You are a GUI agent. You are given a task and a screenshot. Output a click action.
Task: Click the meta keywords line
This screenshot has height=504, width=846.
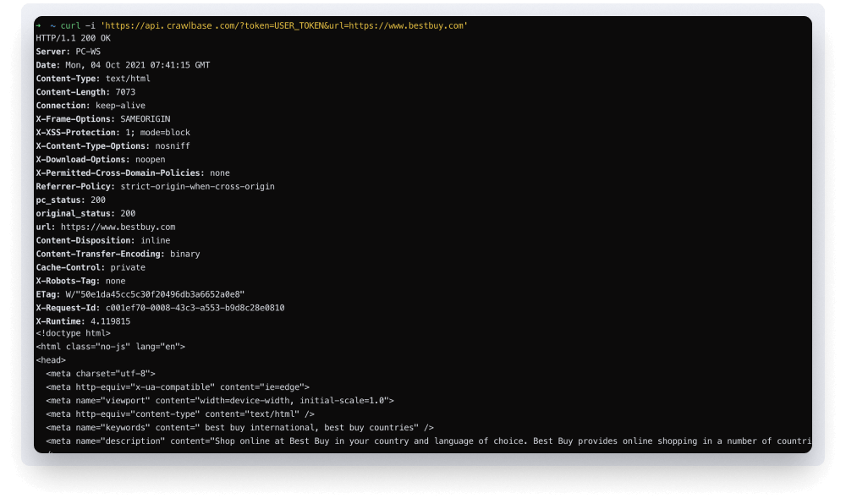coord(240,427)
